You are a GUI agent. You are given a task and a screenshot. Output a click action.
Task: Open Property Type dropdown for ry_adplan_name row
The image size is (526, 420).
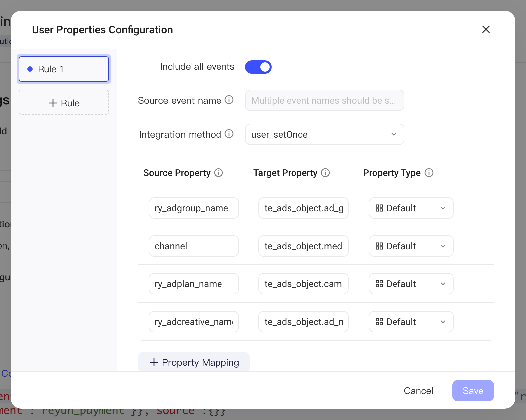coord(411,284)
